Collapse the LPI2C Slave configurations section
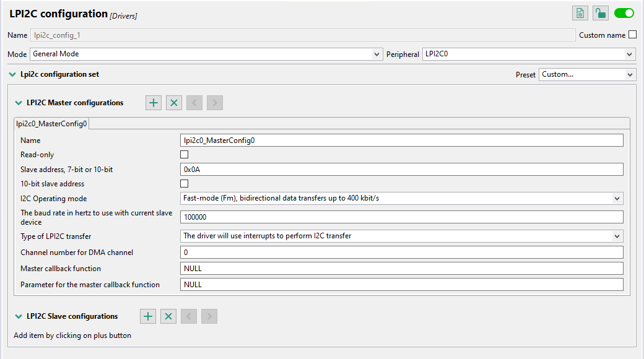Viewport: 644px width, 359px height. pos(19,316)
